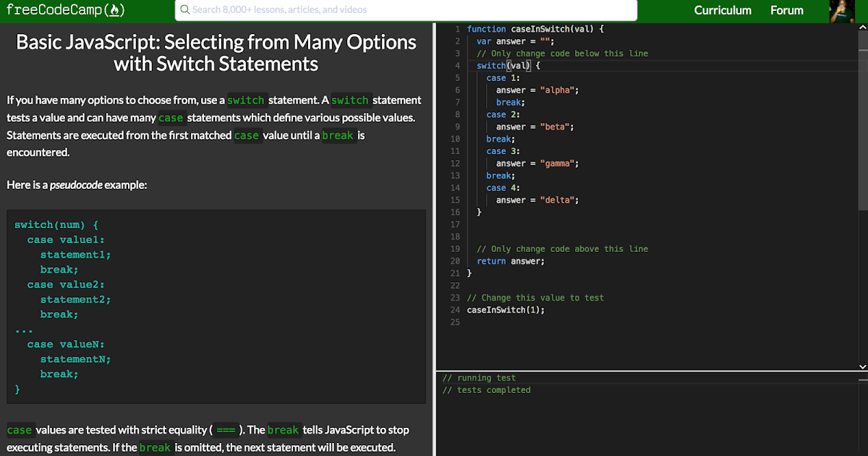The width and height of the screenshot is (868, 456).
Task: Click the search magnifier icon
Action: tap(185, 9)
